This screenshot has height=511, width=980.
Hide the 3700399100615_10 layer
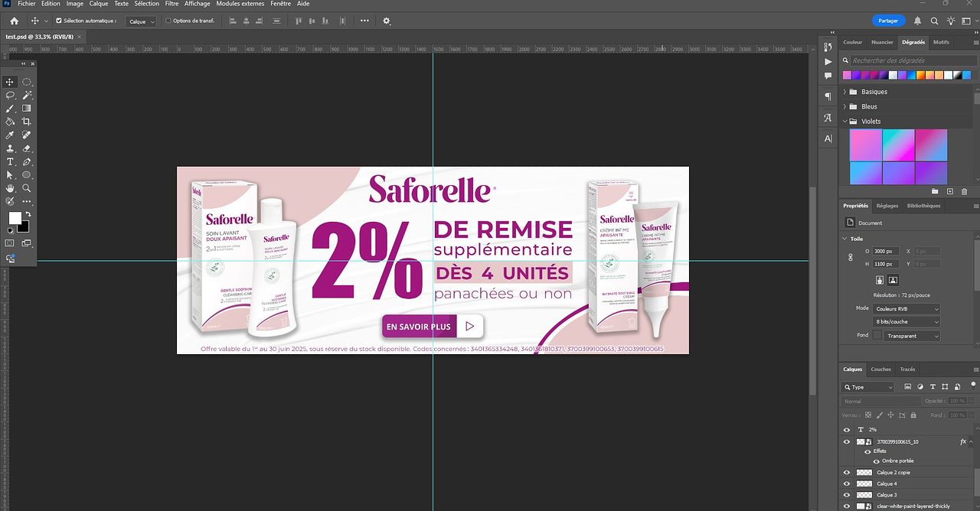tap(847, 442)
